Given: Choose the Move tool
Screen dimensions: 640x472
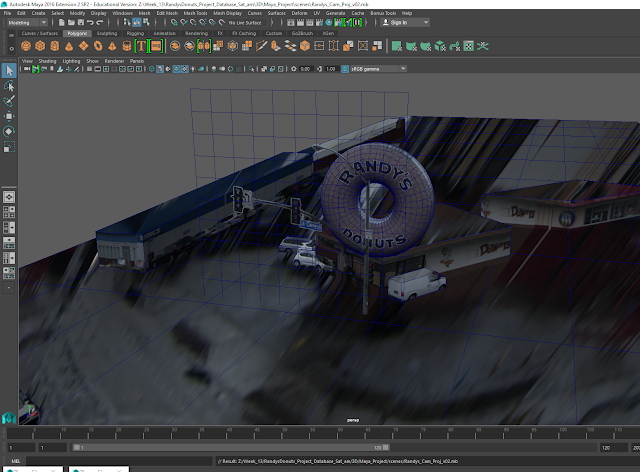Looking at the screenshot, I should pos(9,116).
